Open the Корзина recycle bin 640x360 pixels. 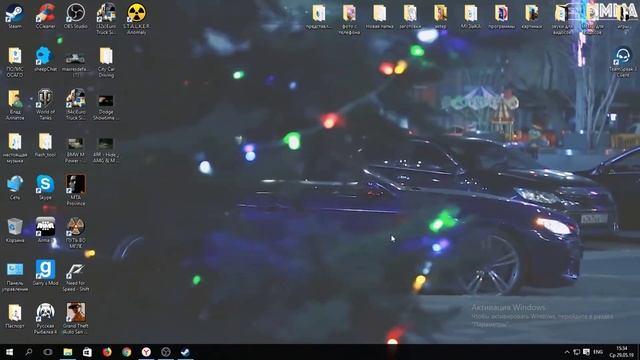(15, 229)
